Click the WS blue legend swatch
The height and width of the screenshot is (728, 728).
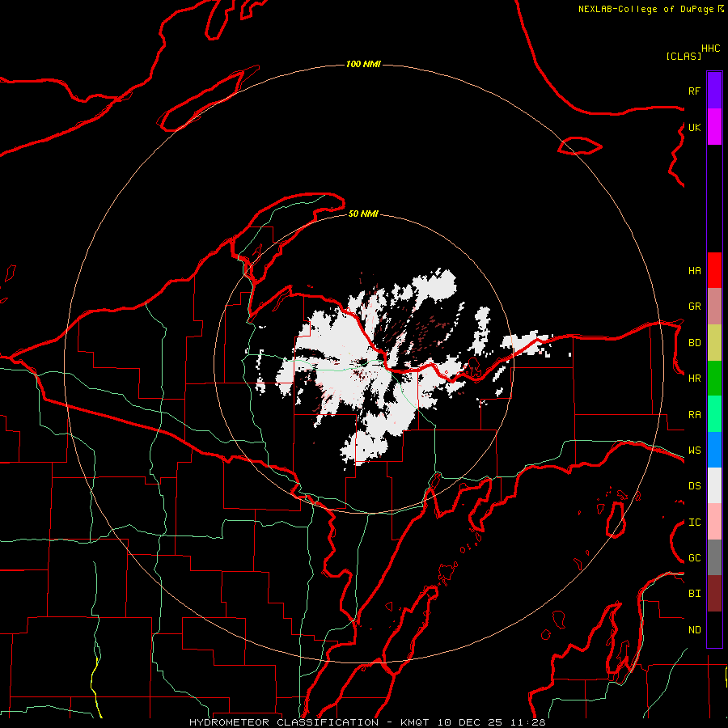tap(714, 450)
